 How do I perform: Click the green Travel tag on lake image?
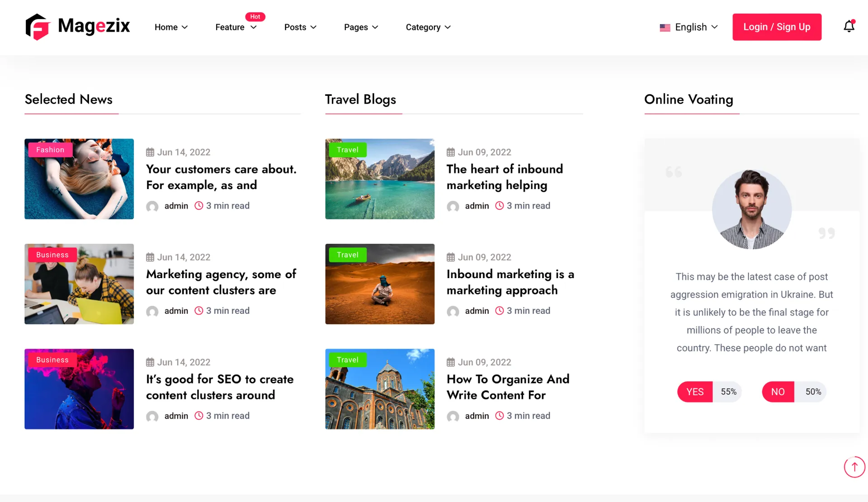tap(347, 150)
